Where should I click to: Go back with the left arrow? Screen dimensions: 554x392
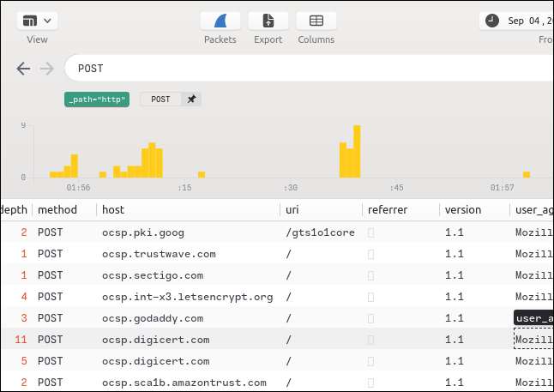point(23,69)
